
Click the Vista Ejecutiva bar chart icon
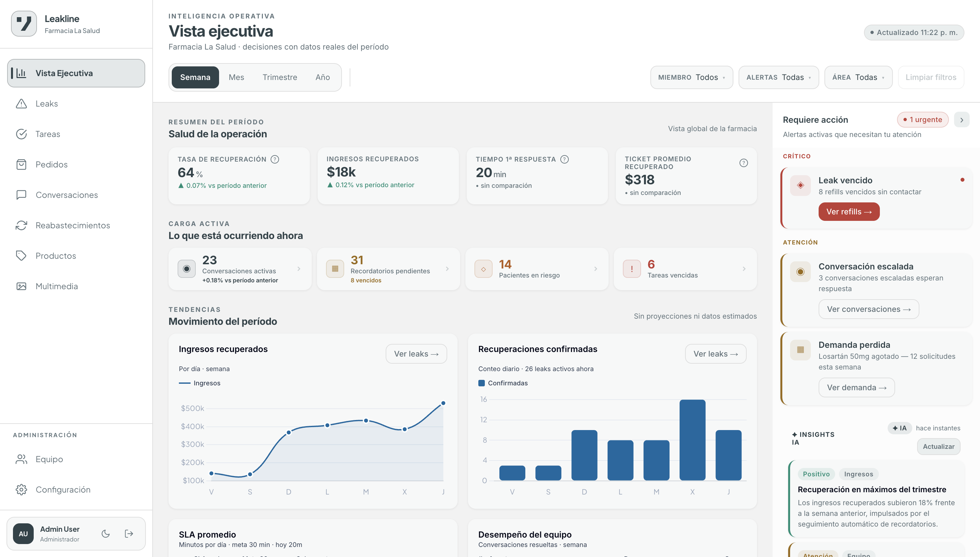pyautogui.click(x=21, y=73)
